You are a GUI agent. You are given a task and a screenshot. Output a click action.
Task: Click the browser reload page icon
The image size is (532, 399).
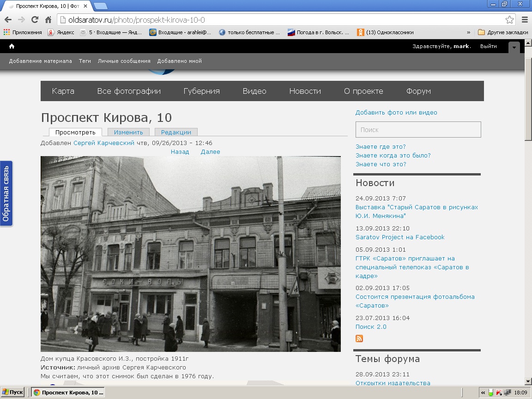35,20
